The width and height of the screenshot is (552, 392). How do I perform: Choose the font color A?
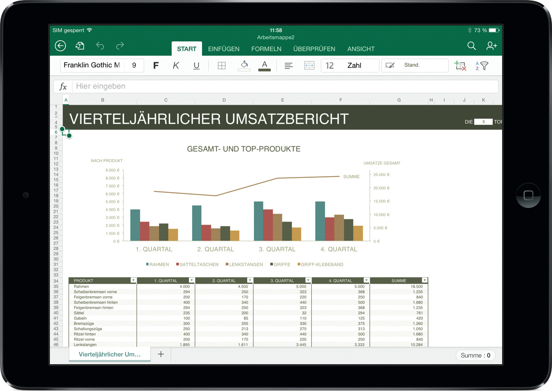pos(264,65)
